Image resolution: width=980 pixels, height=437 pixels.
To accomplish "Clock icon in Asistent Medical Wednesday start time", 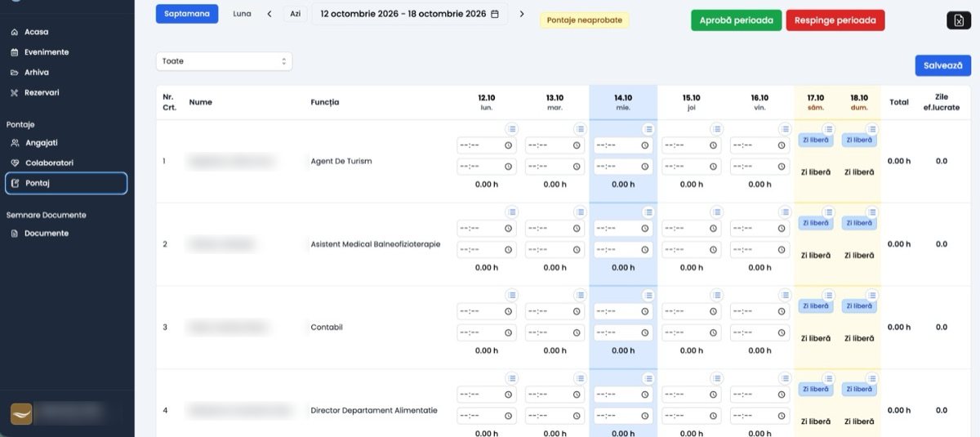I will coord(644,229).
